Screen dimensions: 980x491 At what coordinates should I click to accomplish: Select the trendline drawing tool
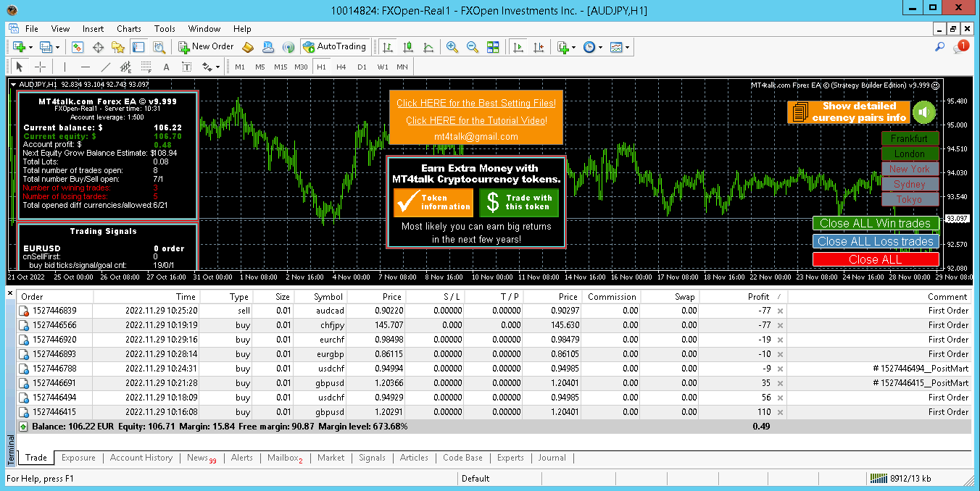pos(105,67)
